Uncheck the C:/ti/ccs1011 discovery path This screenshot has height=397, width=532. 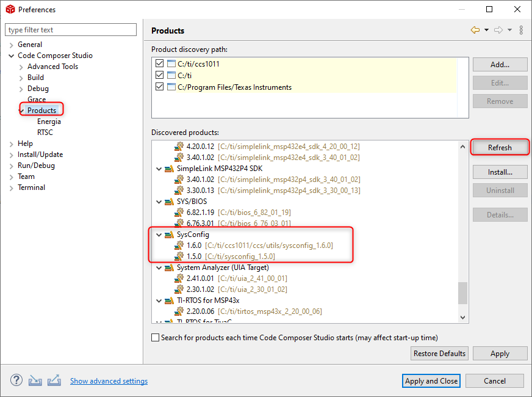click(160, 64)
